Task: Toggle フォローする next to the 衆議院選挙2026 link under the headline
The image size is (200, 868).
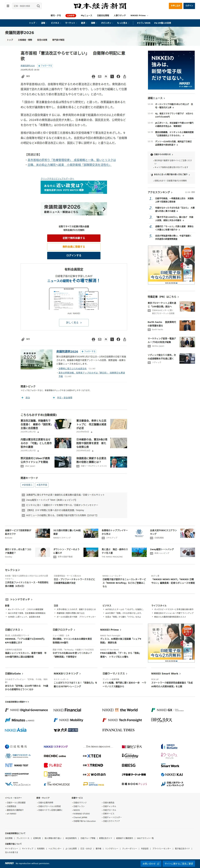Action: pyautogui.click(x=45, y=66)
